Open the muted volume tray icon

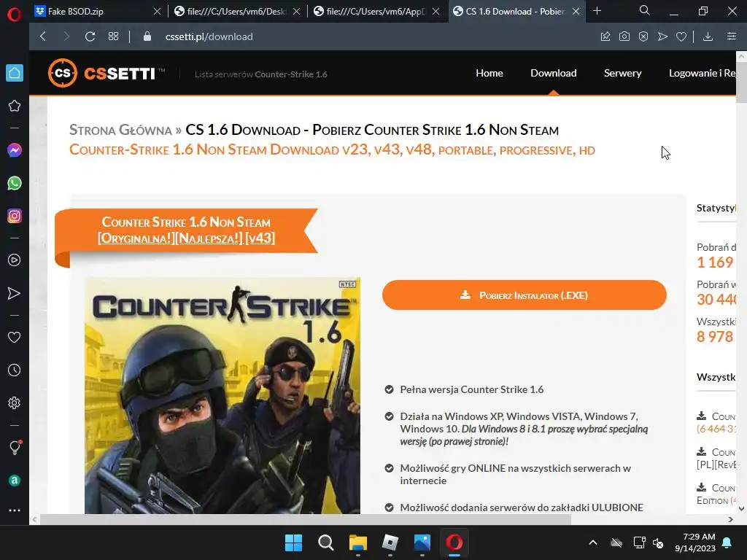[x=658, y=542]
